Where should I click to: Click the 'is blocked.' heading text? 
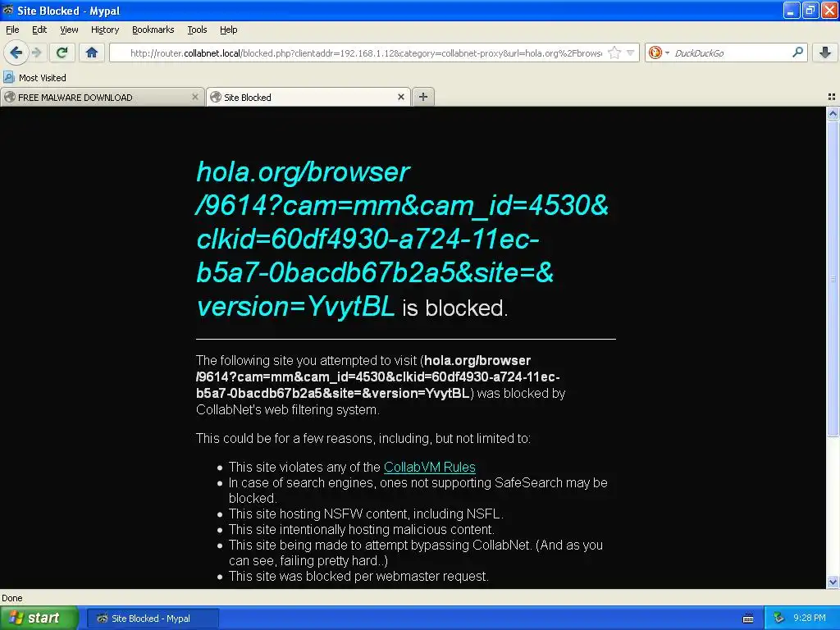coord(454,308)
